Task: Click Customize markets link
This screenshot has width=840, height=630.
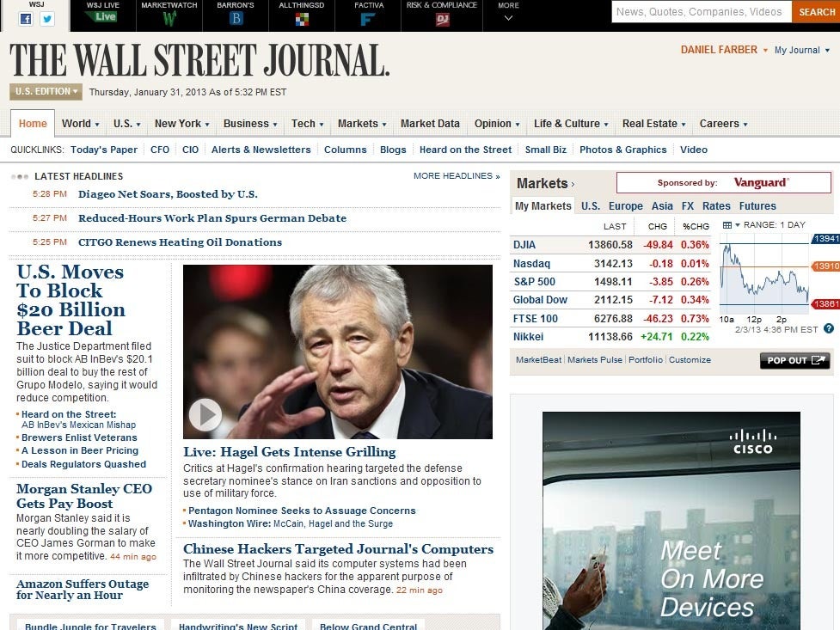Action: (x=690, y=360)
